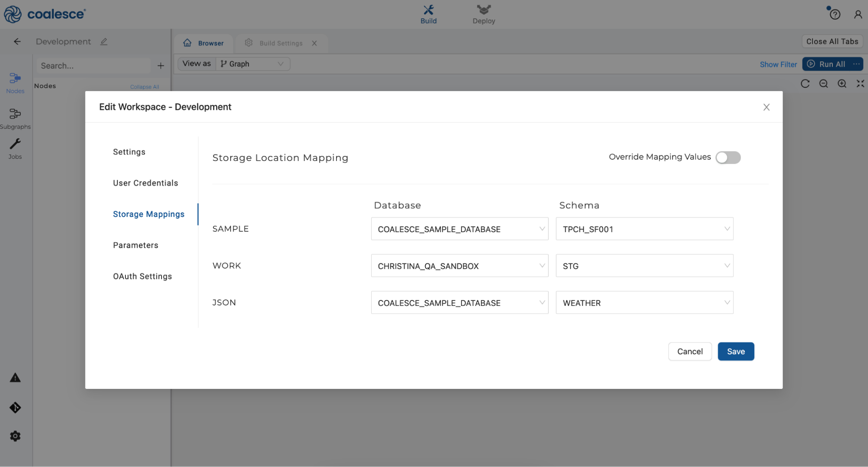Open the Parameters section
868x467 pixels.
(135, 245)
